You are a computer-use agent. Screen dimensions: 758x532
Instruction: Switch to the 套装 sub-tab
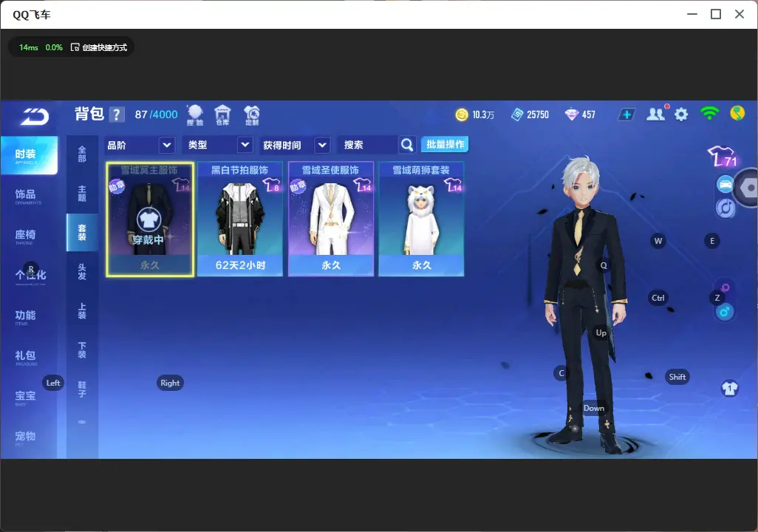point(82,233)
